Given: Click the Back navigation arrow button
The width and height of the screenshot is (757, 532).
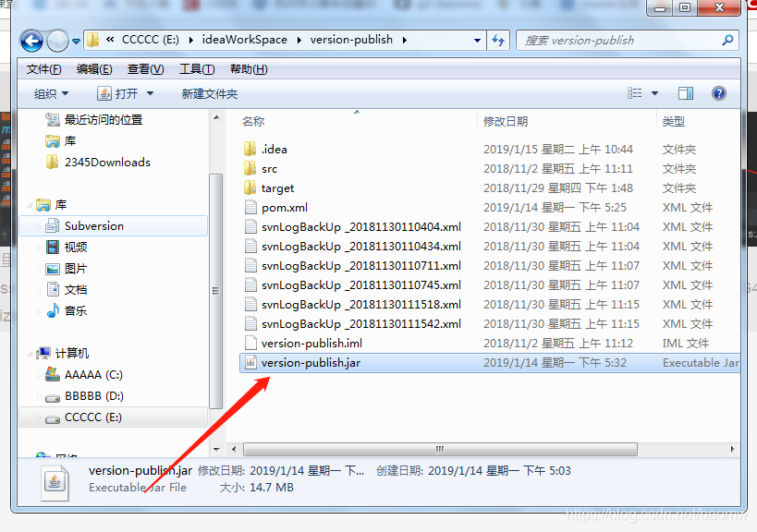Looking at the screenshot, I should (31, 41).
